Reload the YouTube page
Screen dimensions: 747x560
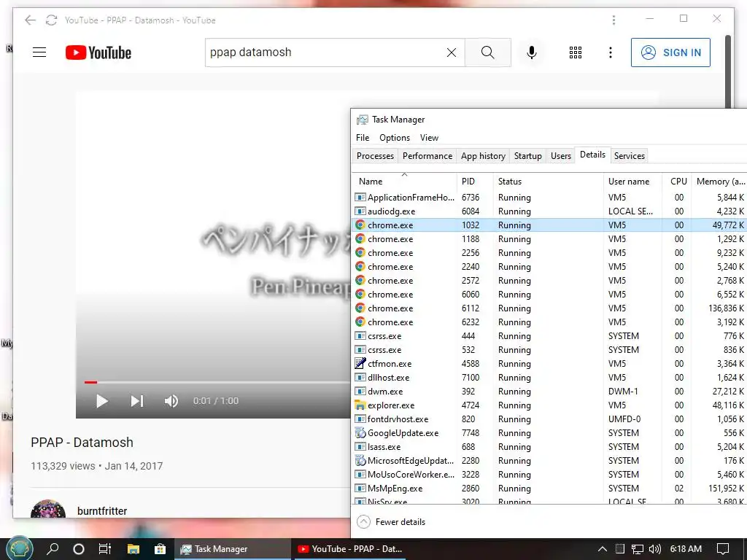tap(51, 20)
